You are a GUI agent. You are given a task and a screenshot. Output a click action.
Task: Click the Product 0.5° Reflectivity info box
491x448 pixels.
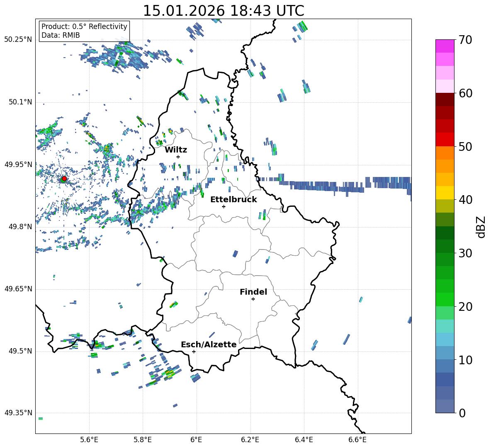[84, 31]
